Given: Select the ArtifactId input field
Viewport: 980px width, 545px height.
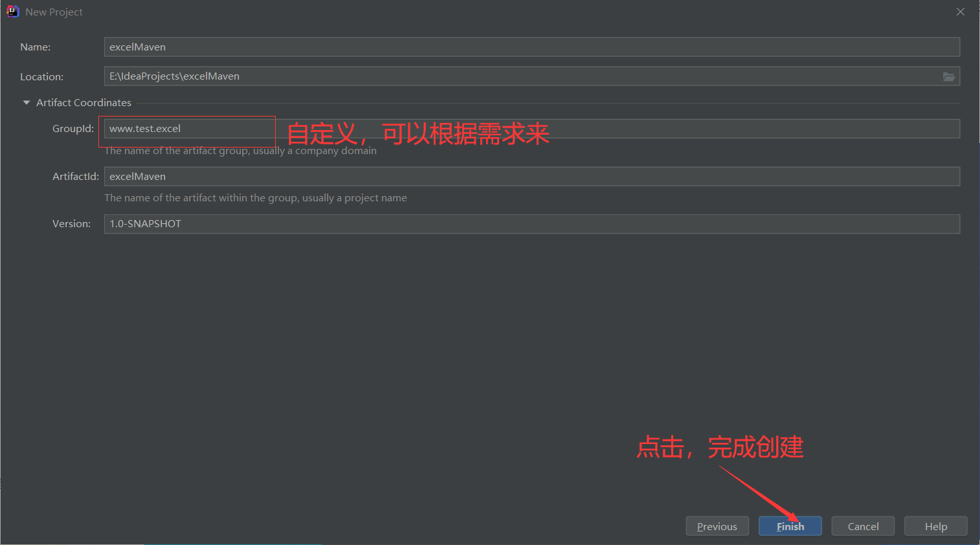Looking at the screenshot, I should [531, 176].
